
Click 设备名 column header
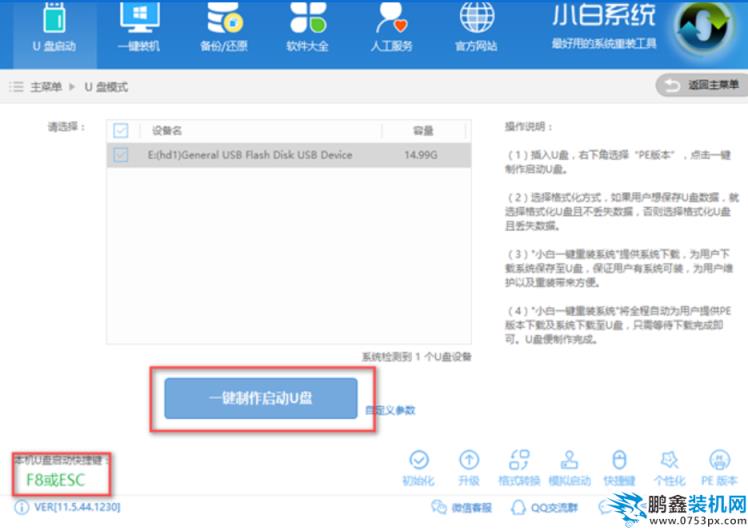pyautogui.click(x=167, y=130)
